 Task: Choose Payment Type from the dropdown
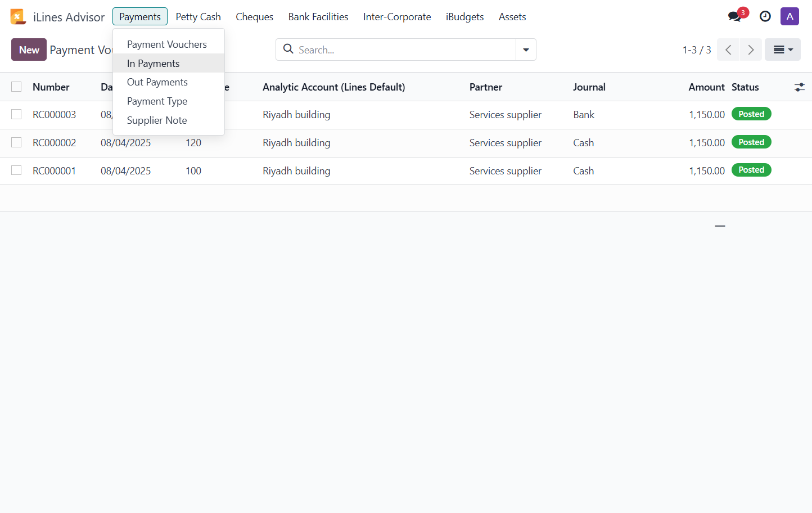tap(169, 101)
